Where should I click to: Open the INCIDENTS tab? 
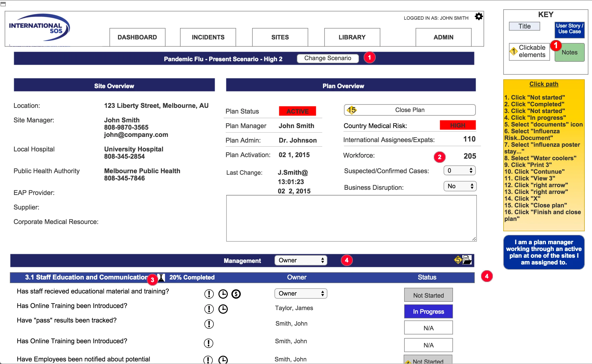208,37
